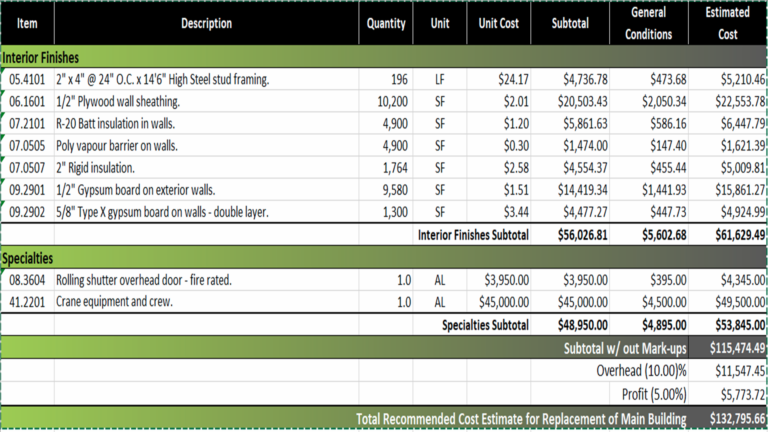Click subtotal $5,861.63
768x432 pixels.
[585, 123]
